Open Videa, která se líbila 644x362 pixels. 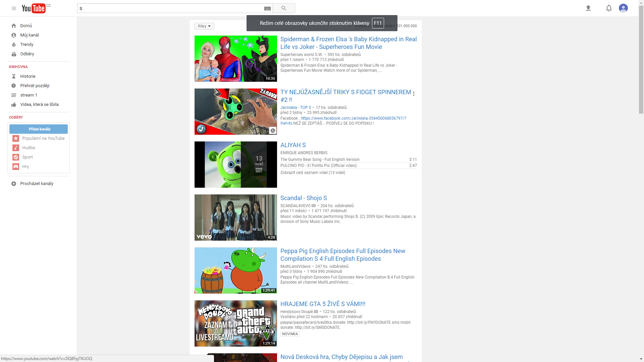tap(39, 105)
